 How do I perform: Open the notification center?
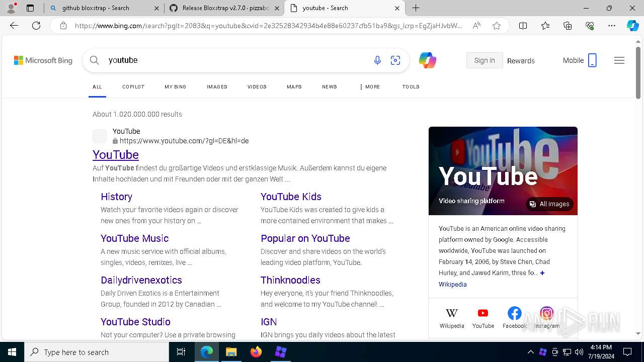coord(627,352)
